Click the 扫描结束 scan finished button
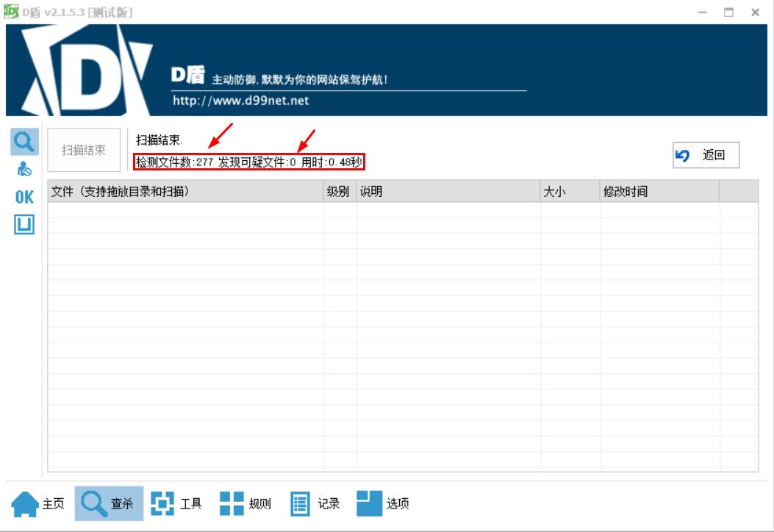The height and width of the screenshot is (532, 774). [84, 150]
